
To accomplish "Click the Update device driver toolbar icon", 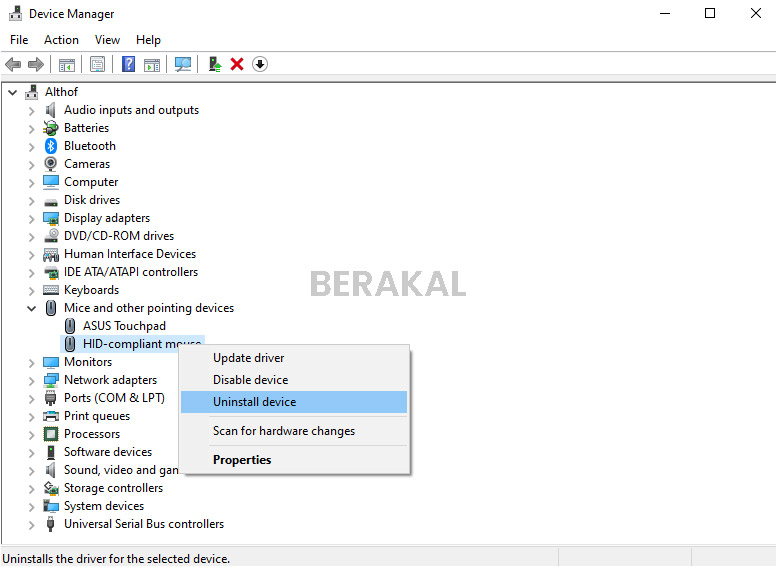I will point(214,64).
